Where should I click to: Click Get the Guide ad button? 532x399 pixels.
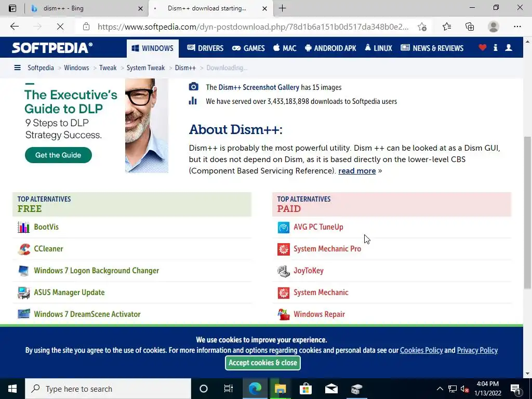coord(58,155)
